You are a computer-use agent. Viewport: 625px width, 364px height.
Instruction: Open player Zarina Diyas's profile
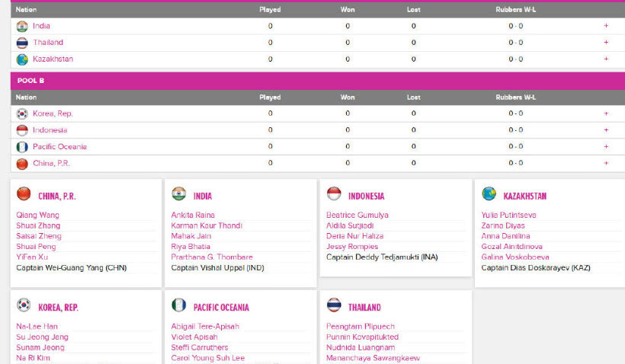click(503, 225)
